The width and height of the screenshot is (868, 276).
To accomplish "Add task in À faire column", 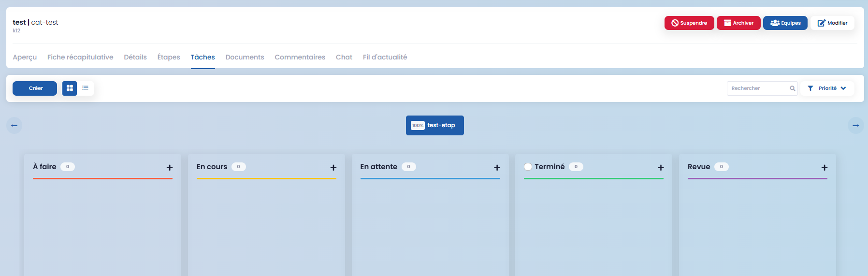I will [170, 168].
